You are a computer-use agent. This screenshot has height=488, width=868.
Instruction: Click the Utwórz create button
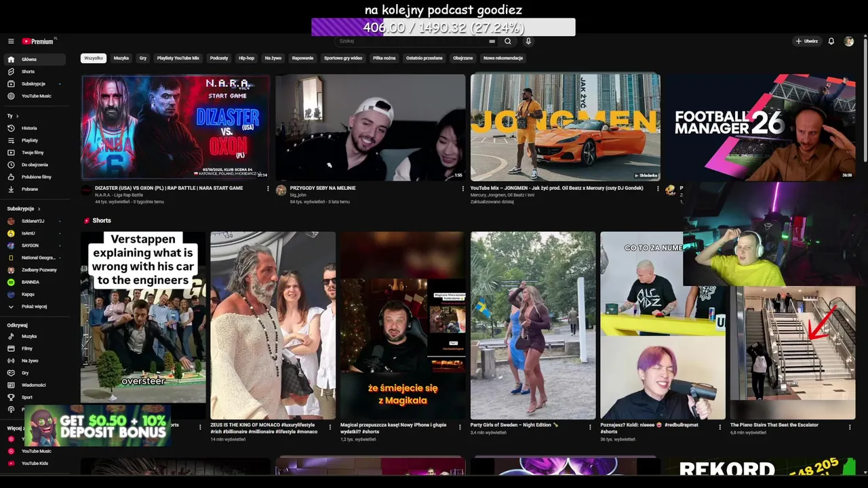[x=807, y=41]
